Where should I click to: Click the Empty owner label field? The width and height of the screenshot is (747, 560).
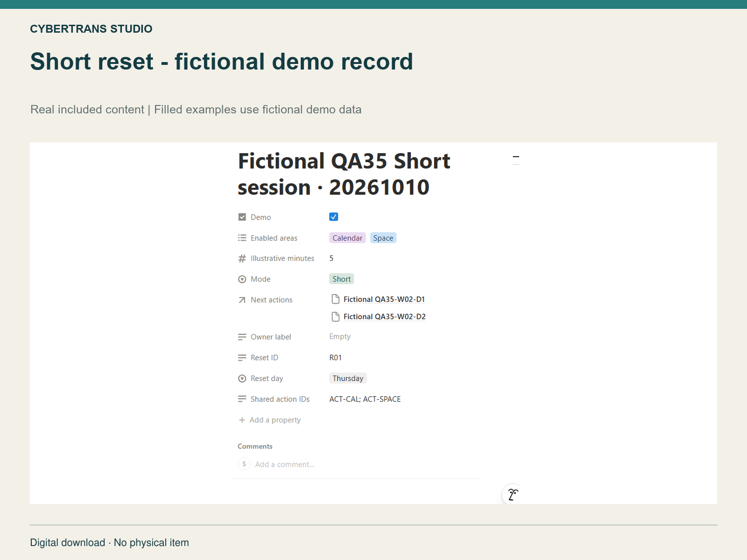[x=340, y=336]
